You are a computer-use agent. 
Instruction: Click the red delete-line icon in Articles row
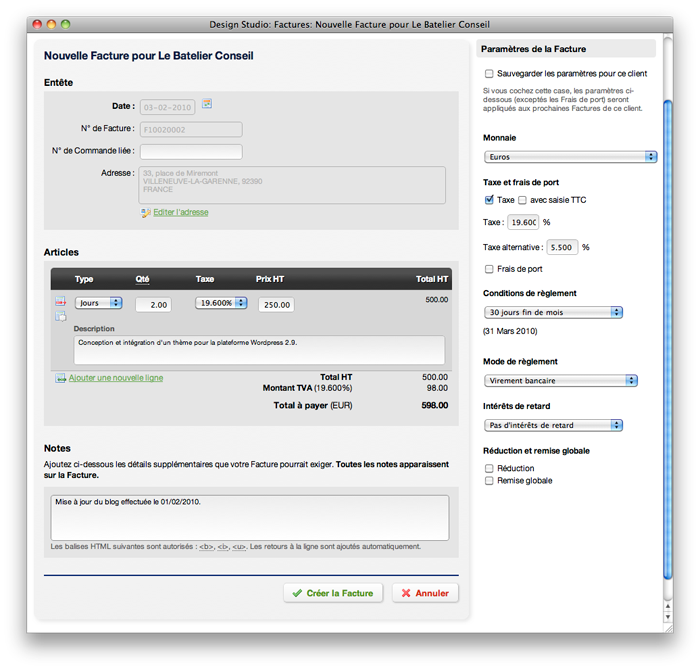[x=60, y=301]
